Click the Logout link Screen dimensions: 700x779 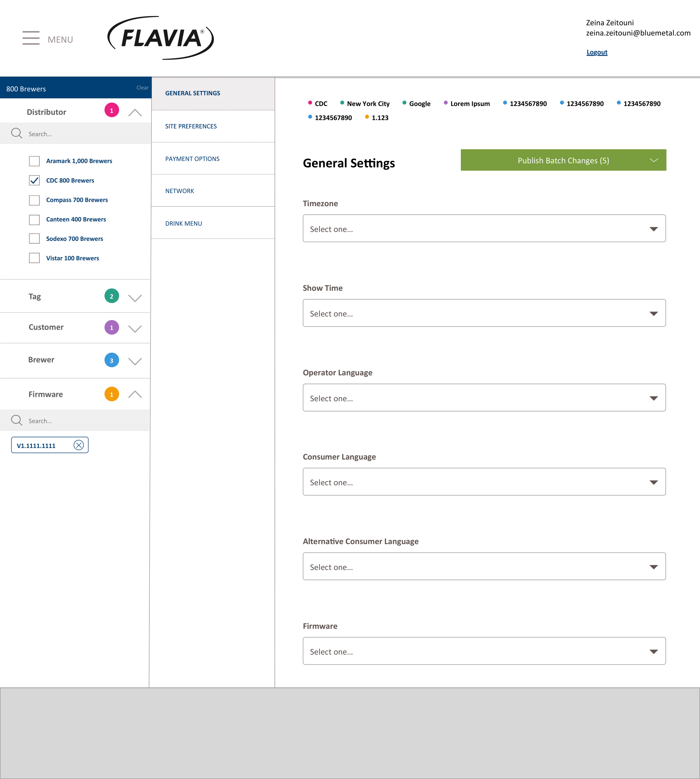tap(596, 52)
